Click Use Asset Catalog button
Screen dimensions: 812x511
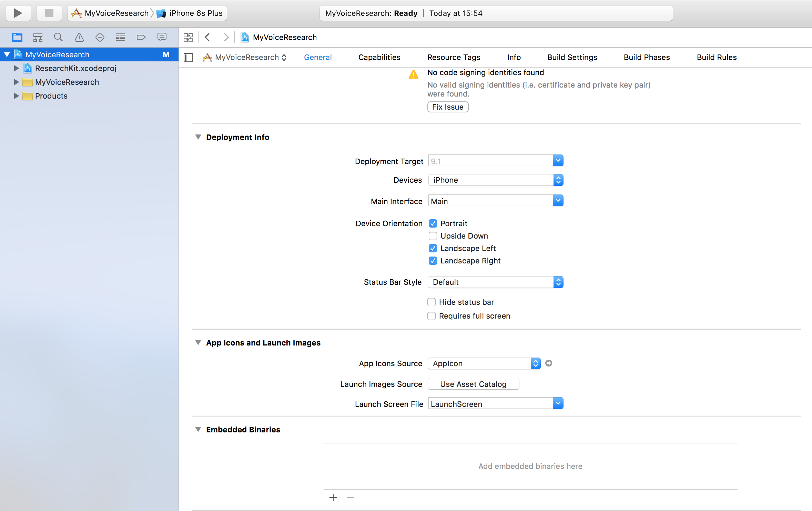click(473, 384)
